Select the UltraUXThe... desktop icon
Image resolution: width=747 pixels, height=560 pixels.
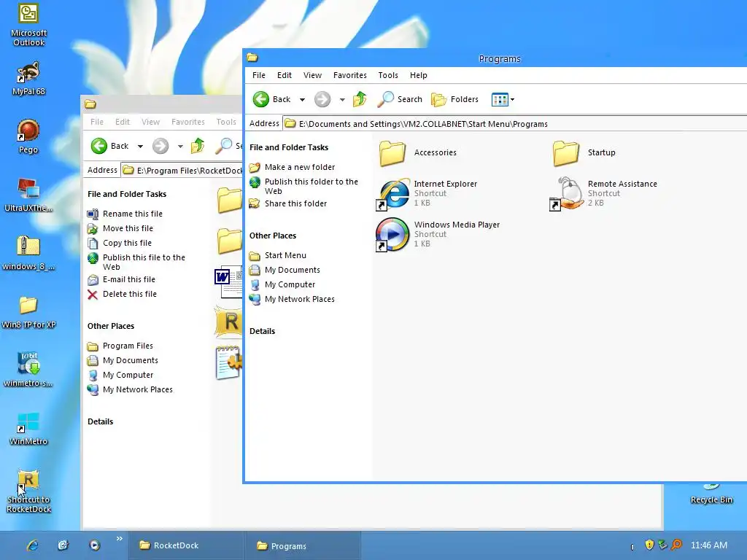tap(28, 194)
